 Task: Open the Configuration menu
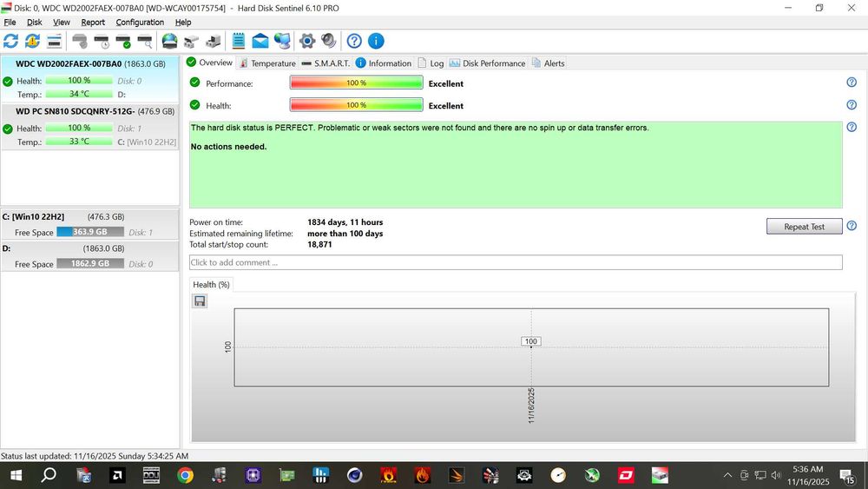point(140,23)
